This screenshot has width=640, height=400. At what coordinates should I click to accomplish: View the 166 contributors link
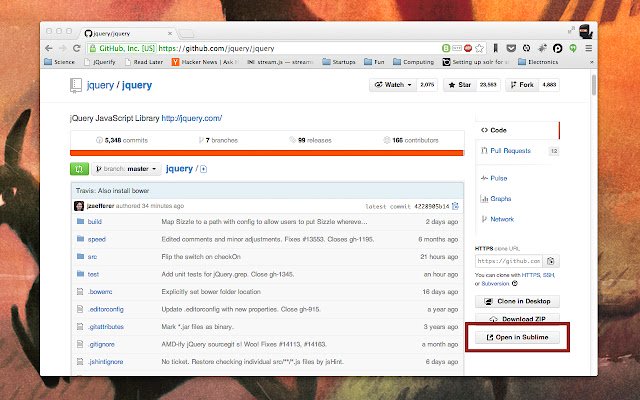pyautogui.click(x=411, y=140)
